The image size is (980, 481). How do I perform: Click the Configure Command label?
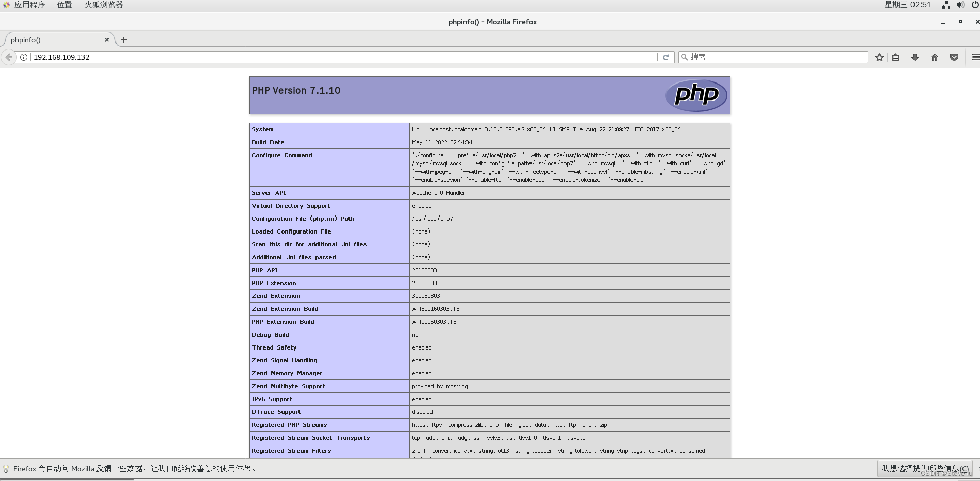pos(282,155)
